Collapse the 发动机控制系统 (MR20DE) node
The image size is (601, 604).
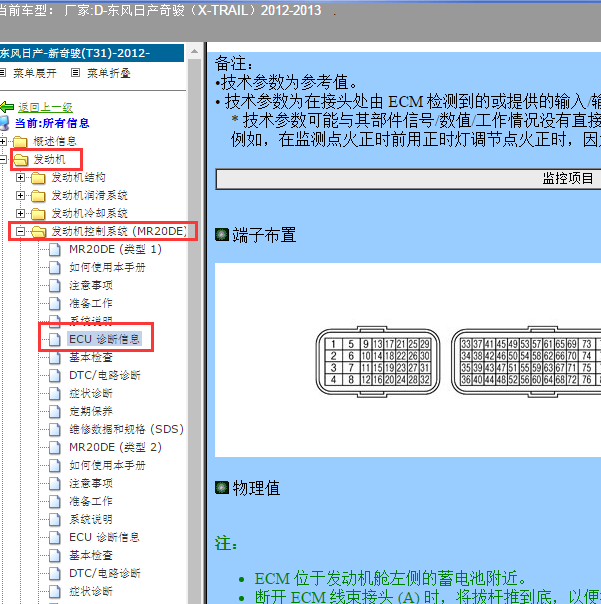[20, 231]
